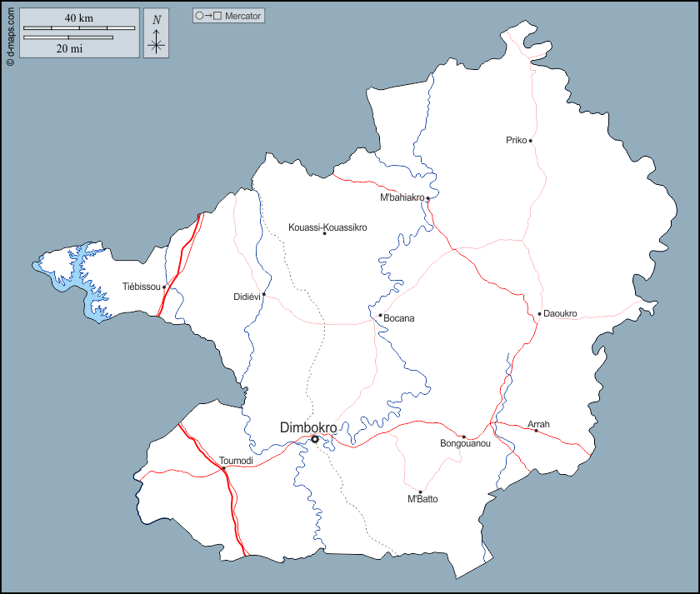Select the Bocana town marker
This screenshot has height=594, width=700.
(x=380, y=316)
